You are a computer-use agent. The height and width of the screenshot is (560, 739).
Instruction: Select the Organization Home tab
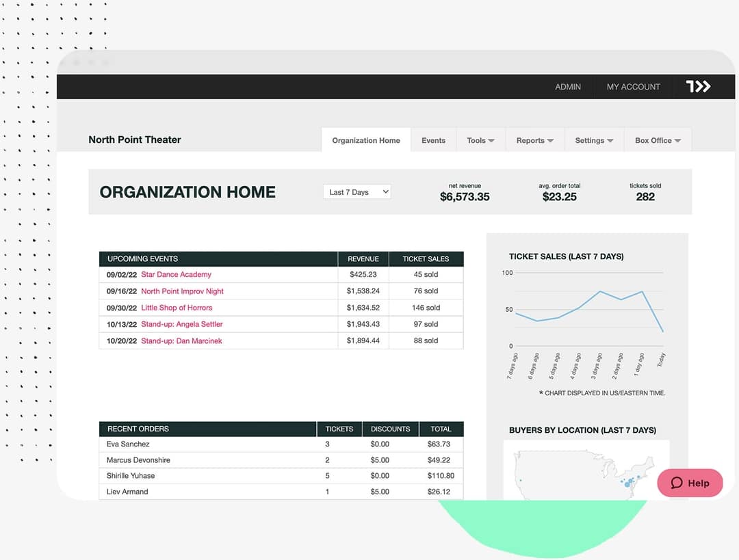point(365,140)
